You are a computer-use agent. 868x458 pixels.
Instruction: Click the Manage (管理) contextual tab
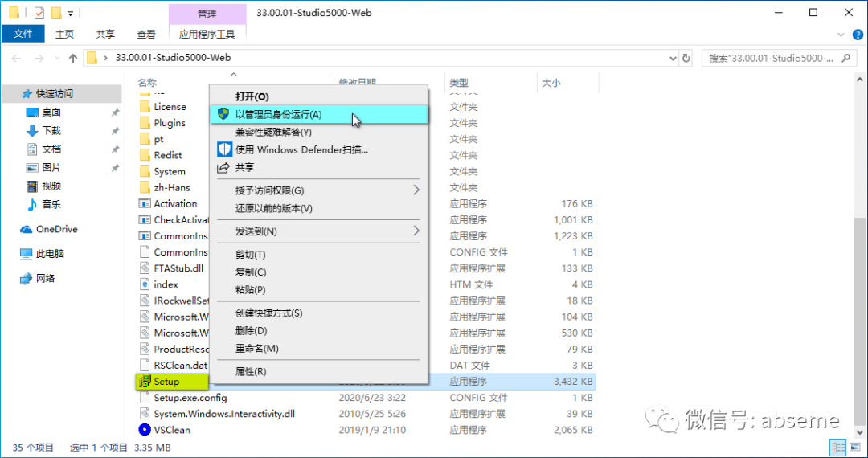[x=207, y=14]
